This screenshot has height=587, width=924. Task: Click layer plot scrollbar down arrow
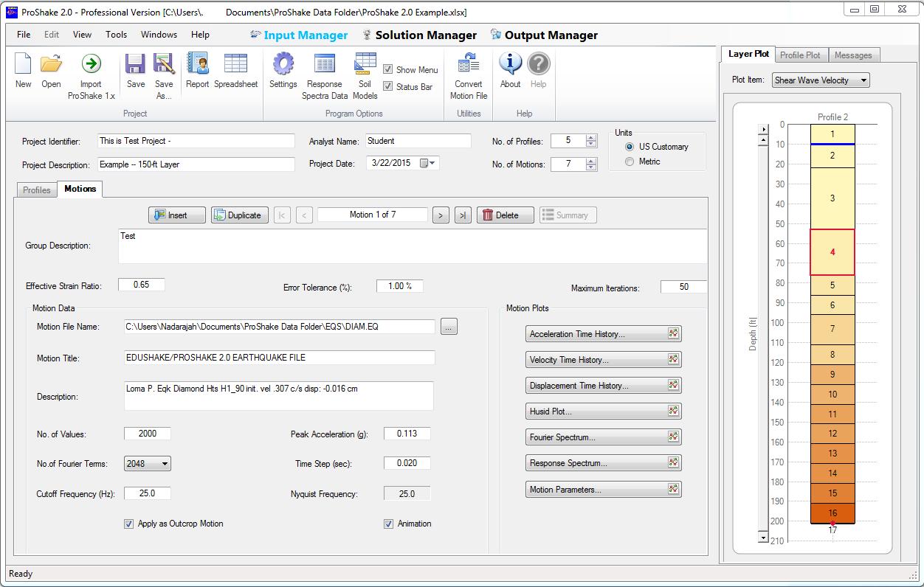click(764, 538)
